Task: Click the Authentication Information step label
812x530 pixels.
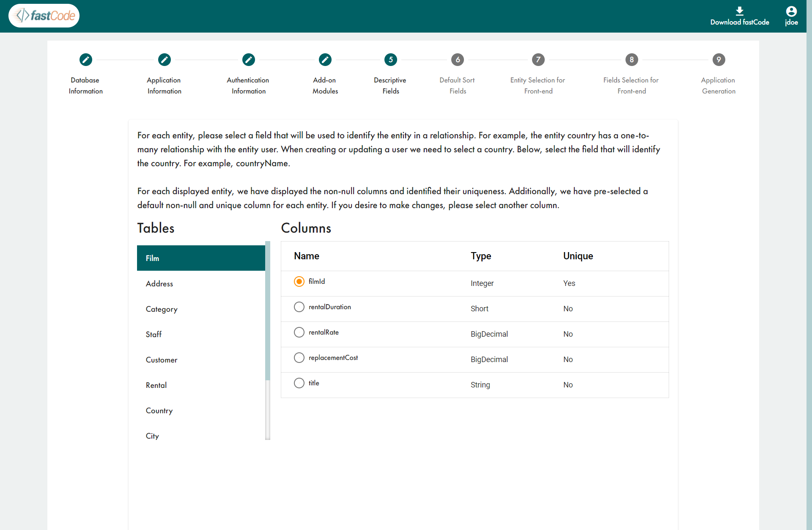Action: tap(249, 85)
